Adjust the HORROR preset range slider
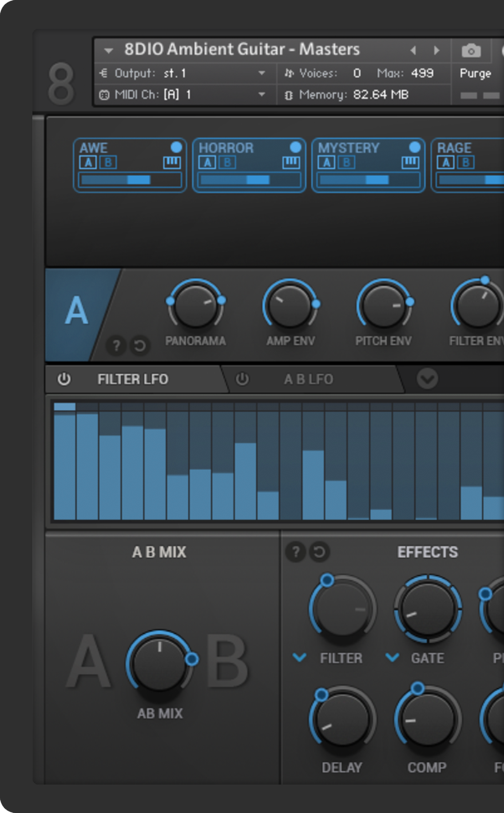This screenshot has width=504, height=813. [249, 180]
